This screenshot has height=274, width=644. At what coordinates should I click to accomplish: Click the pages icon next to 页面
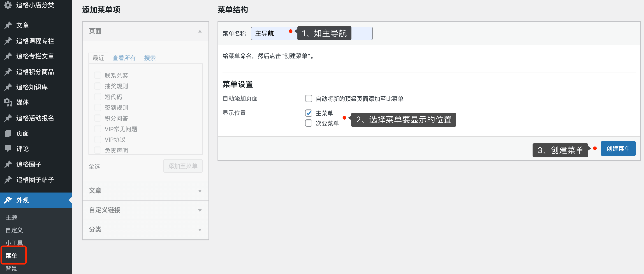(8, 133)
